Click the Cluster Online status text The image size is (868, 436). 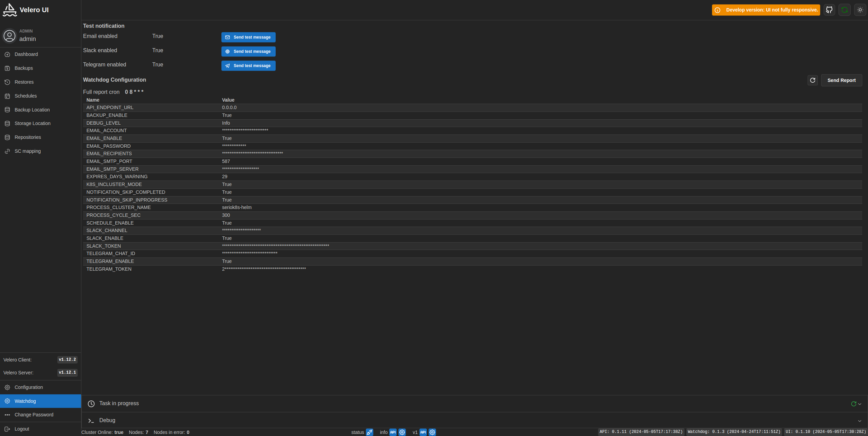point(102,432)
